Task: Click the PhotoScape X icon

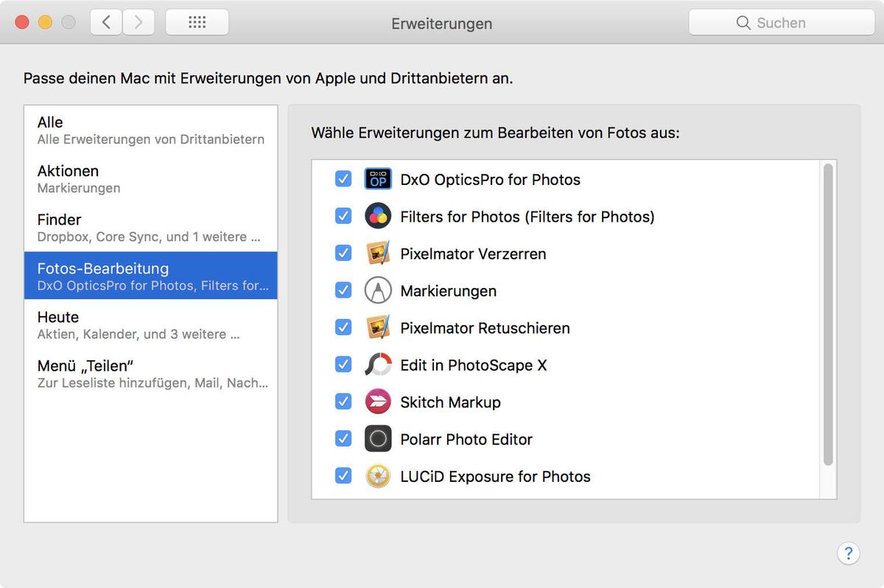Action: pyautogui.click(x=378, y=365)
